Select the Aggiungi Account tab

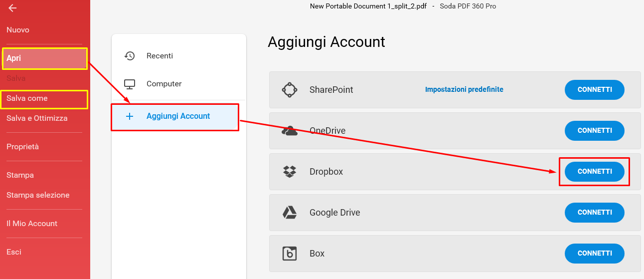(175, 117)
